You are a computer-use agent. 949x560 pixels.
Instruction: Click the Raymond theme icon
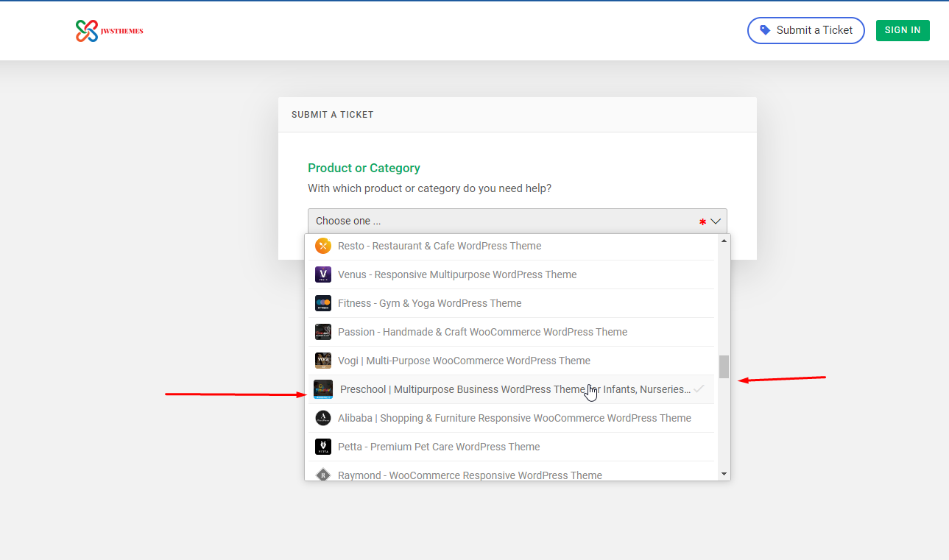pyautogui.click(x=322, y=475)
